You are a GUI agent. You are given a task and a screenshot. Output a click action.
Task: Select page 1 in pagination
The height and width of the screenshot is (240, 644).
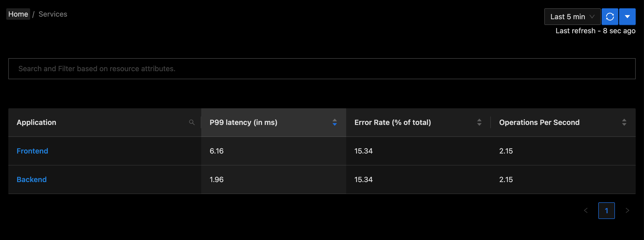click(607, 210)
